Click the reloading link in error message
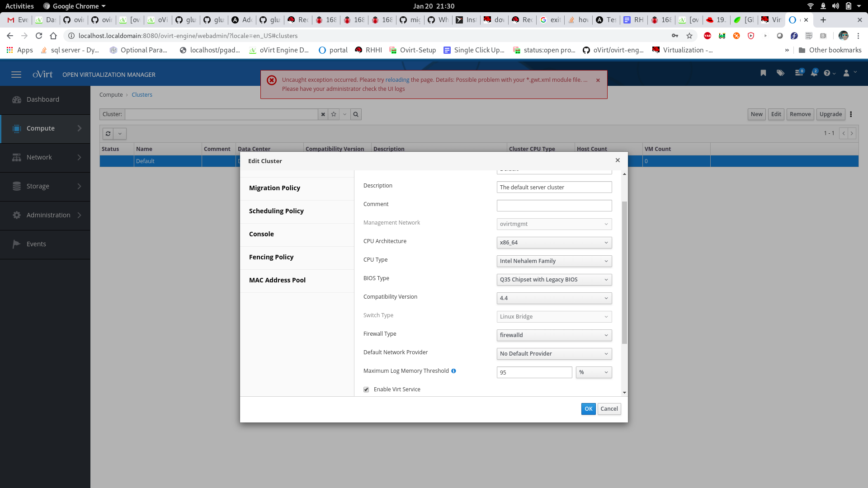This screenshot has width=868, height=488. pyautogui.click(x=397, y=80)
